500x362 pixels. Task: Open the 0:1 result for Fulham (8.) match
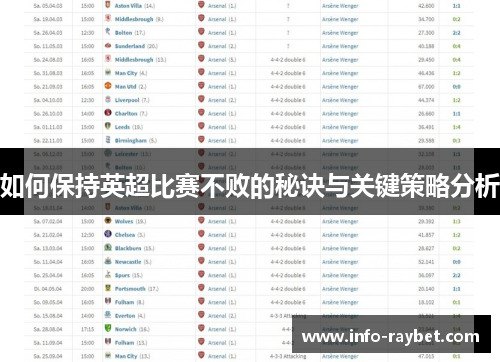(456, 303)
